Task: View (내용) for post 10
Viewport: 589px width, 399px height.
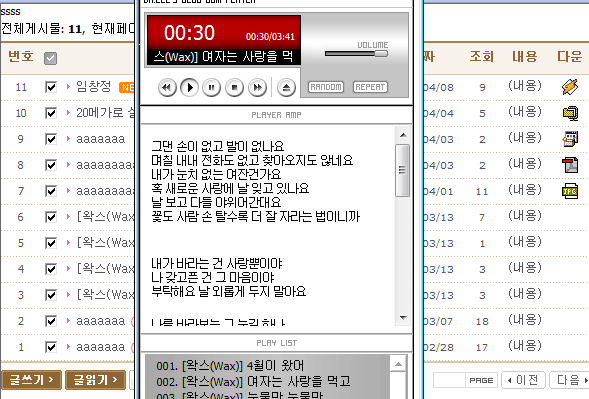Action: [x=525, y=112]
